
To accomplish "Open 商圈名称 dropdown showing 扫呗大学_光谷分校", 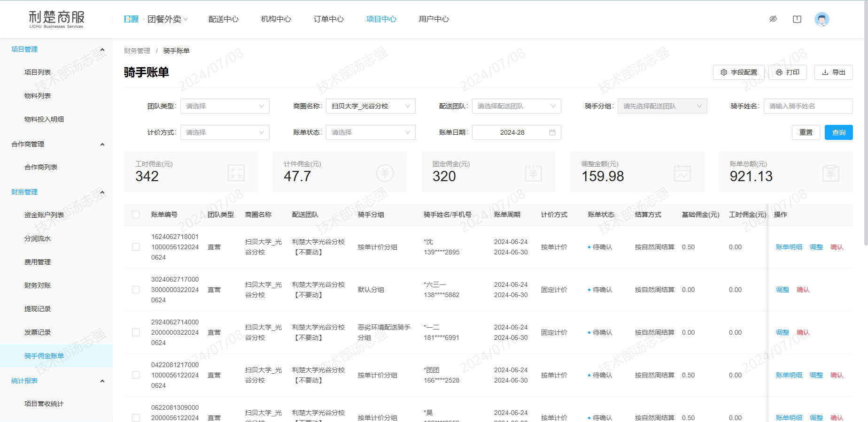I will [371, 106].
